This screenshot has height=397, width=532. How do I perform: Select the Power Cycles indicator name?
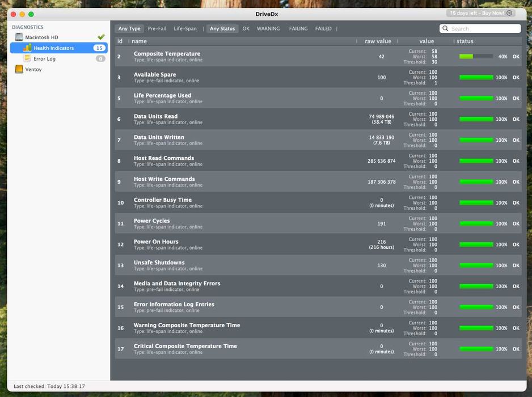tap(151, 221)
